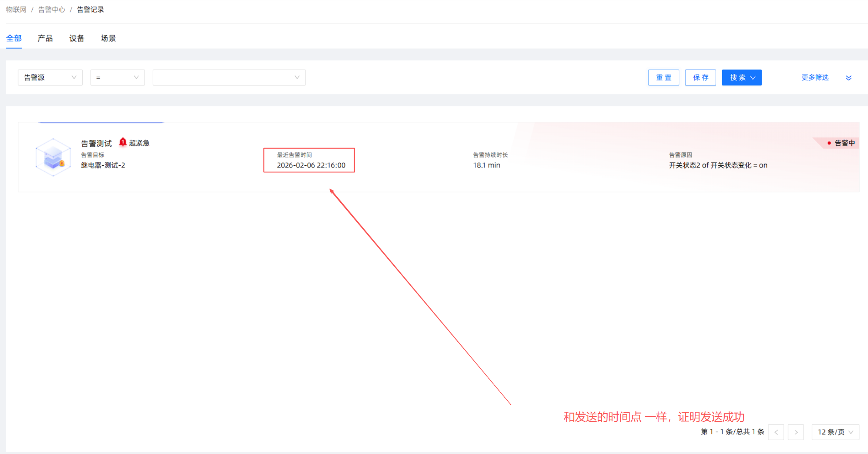The width and height of the screenshot is (868, 454).
Task: Open the 告警源 filter dropdown
Action: coord(50,77)
